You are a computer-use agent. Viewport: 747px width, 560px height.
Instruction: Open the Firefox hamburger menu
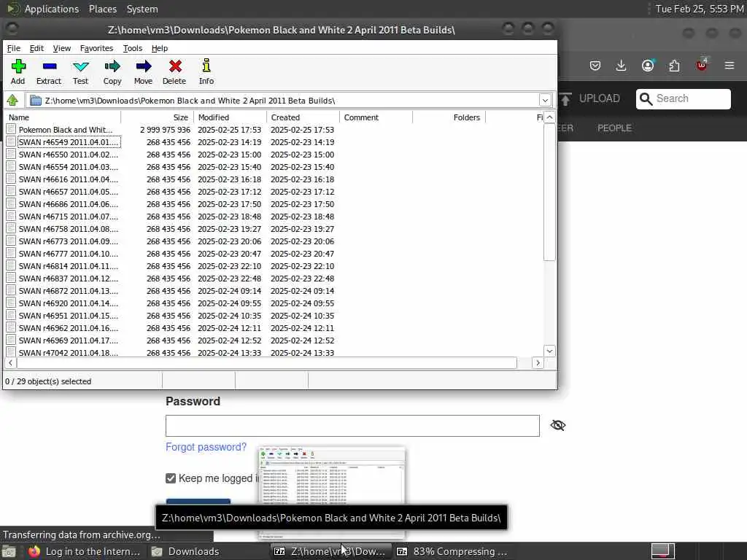(729, 65)
